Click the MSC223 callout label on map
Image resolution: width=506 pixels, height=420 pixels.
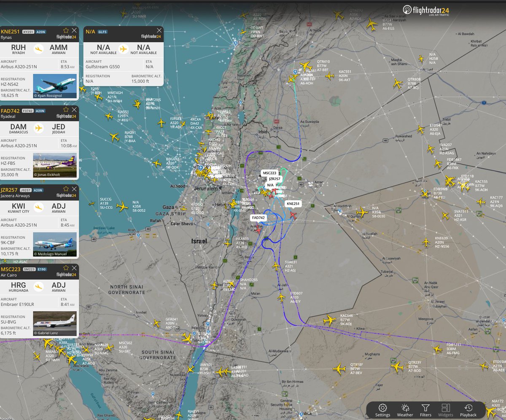click(269, 173)
